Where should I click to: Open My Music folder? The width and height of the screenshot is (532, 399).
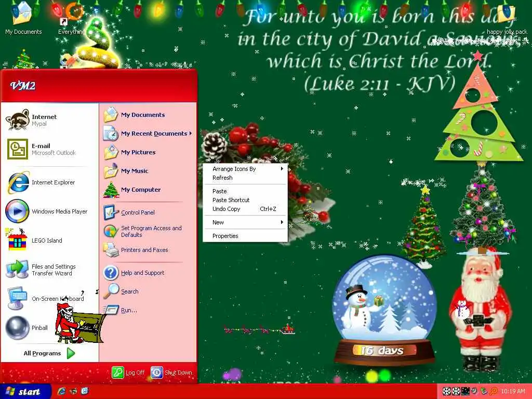148,171
